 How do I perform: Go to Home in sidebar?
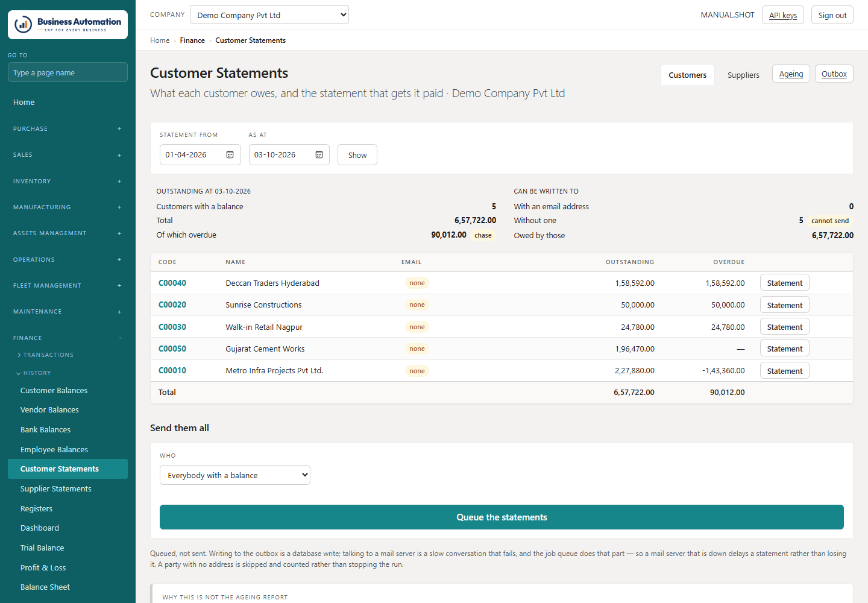(x=68, y=103)
